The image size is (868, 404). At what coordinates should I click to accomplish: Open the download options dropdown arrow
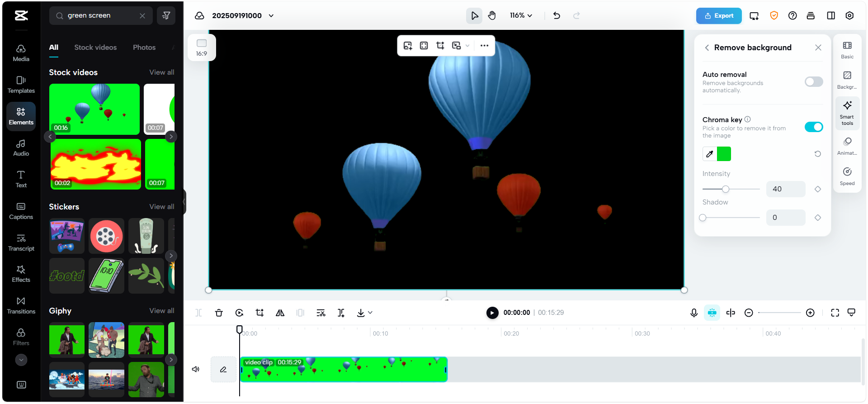370,313
